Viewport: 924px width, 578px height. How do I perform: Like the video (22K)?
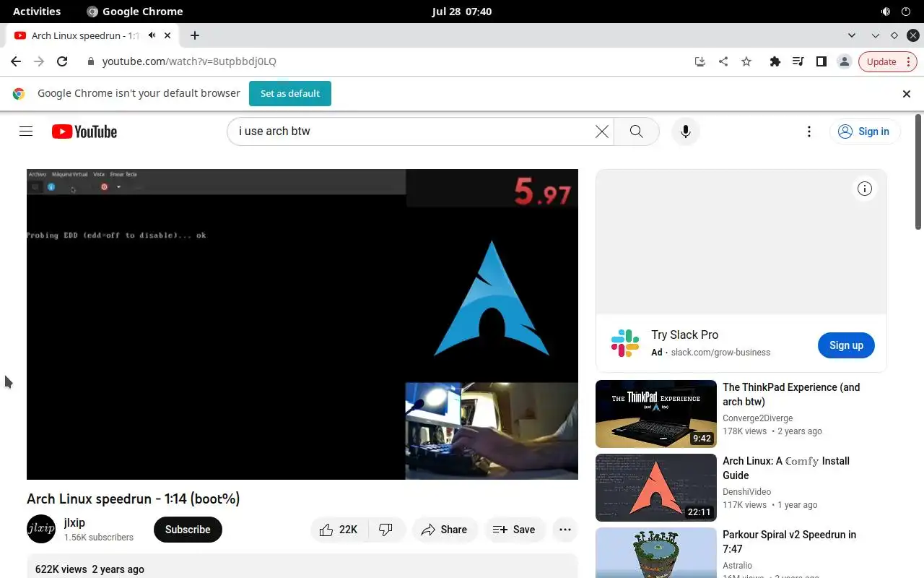click(x=339, y=530)
